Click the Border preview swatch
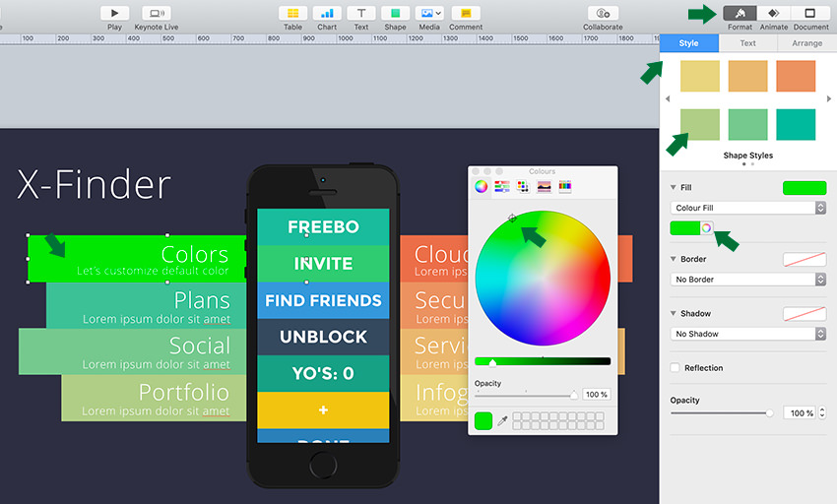The width and height of the screenshot is (837, 504). coord(805,259)
